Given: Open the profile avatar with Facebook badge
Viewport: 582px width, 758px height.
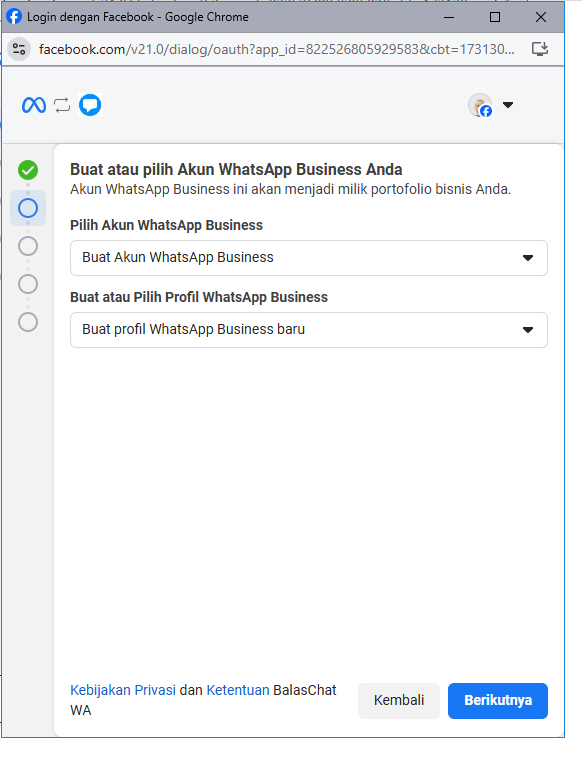Looking at the screenshot, I should coord(480,105).
